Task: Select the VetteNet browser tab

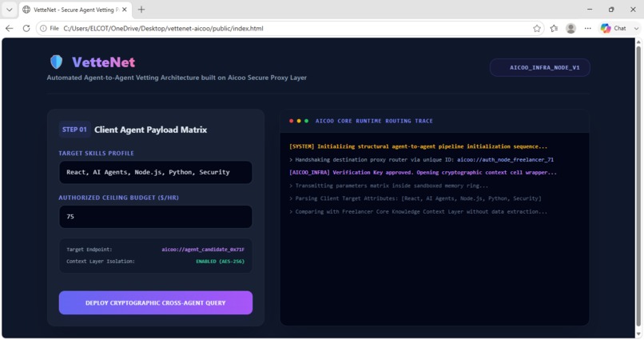Action: pos(75,10)
